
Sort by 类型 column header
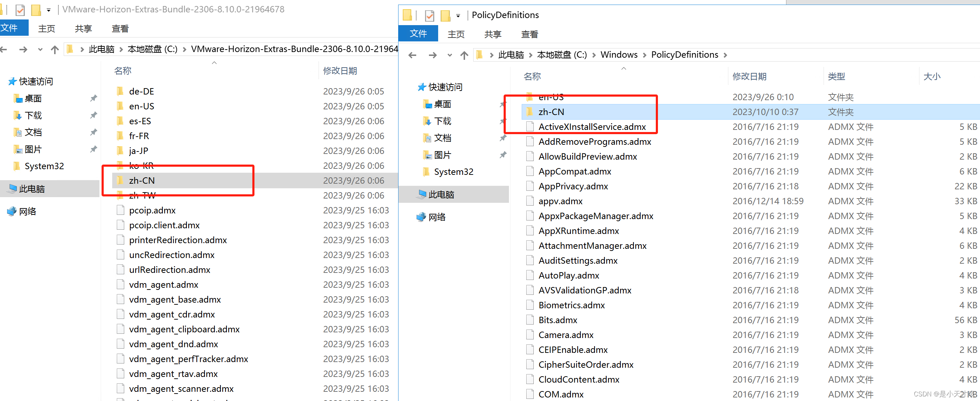click(836, 76)
